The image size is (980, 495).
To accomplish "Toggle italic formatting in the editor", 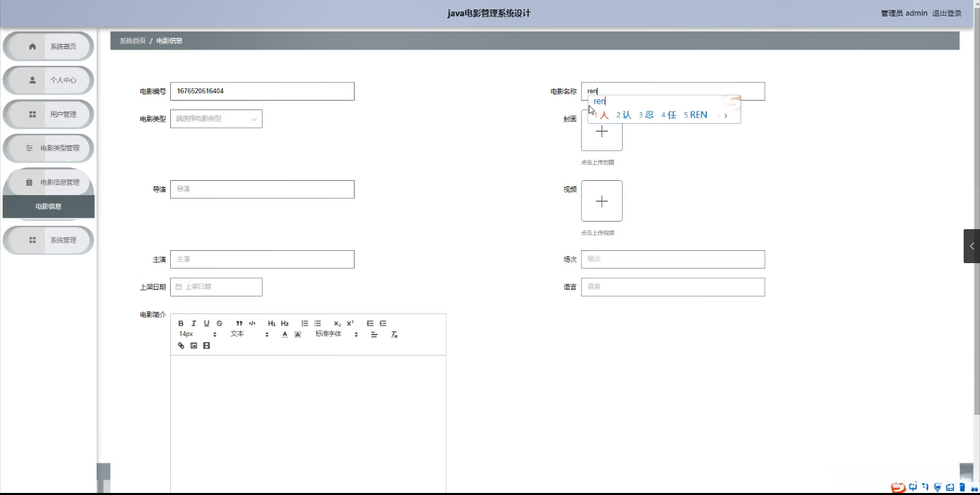I will (194, 324).
